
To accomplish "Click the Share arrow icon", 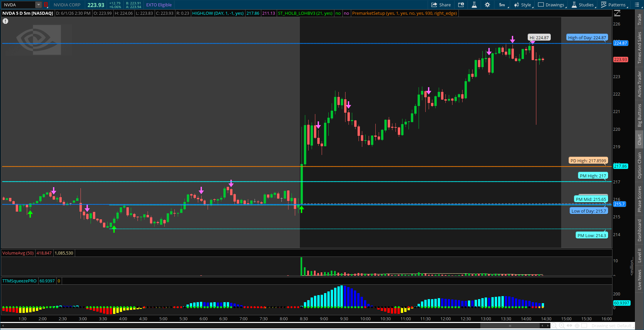I will coord(434,5).
